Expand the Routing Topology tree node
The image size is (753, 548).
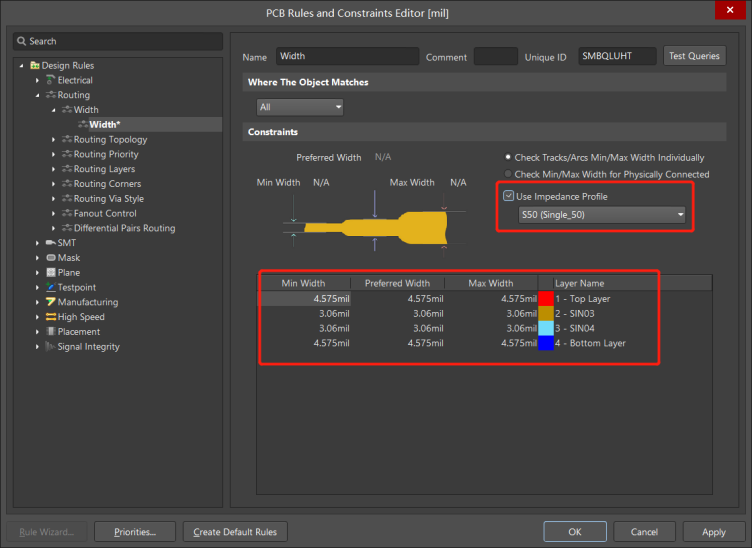54,140
